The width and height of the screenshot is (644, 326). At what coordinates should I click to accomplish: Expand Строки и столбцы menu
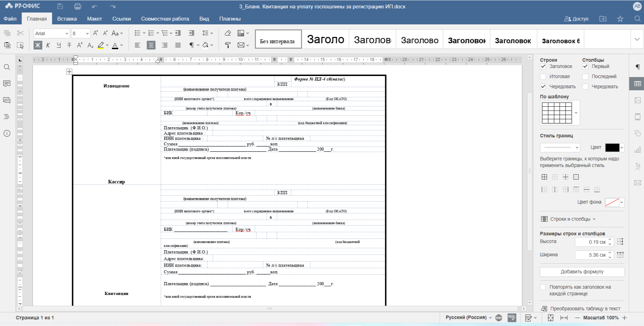tap(568, 219)
